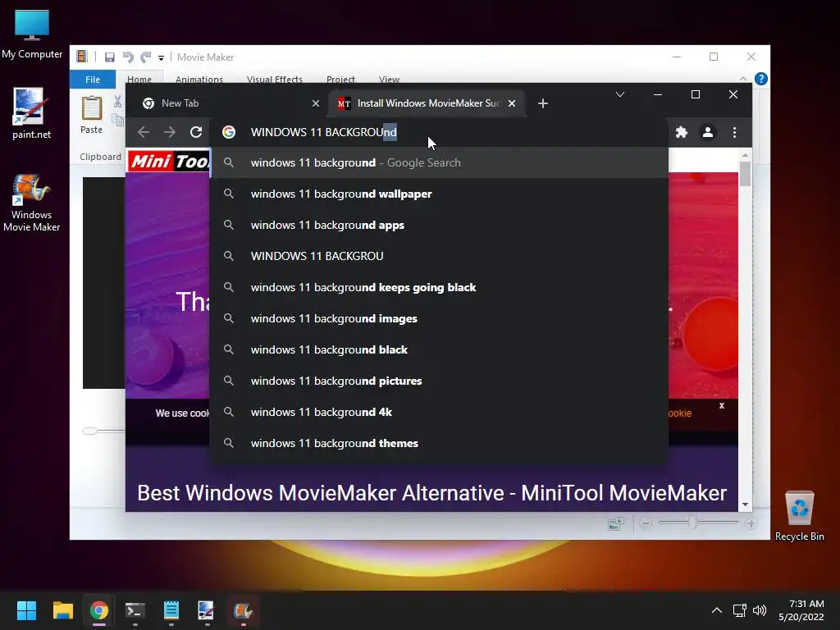Click Undo in Movie Maker quick access toolbar
Viewport: 840px width, 630px height.
click(127, 57)
